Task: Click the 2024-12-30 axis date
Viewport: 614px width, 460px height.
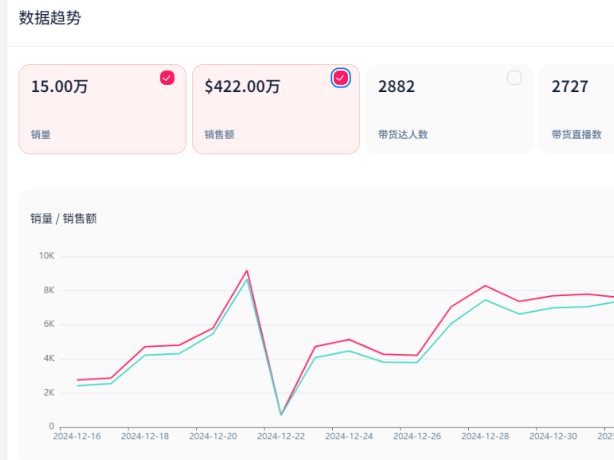Action: tap(553, 436)
